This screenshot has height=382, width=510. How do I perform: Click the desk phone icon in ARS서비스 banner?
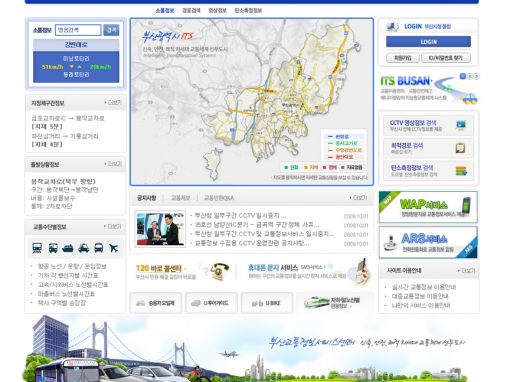(x=390, y=243)
